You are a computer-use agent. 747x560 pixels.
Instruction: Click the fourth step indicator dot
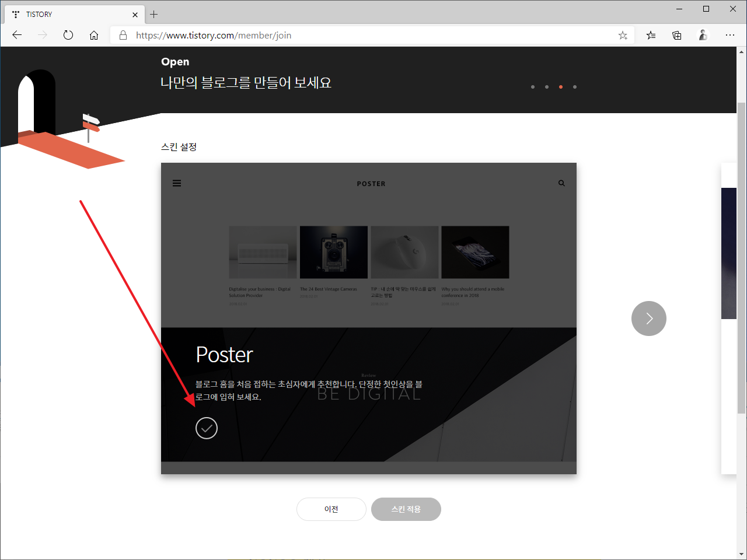(575, 87)
